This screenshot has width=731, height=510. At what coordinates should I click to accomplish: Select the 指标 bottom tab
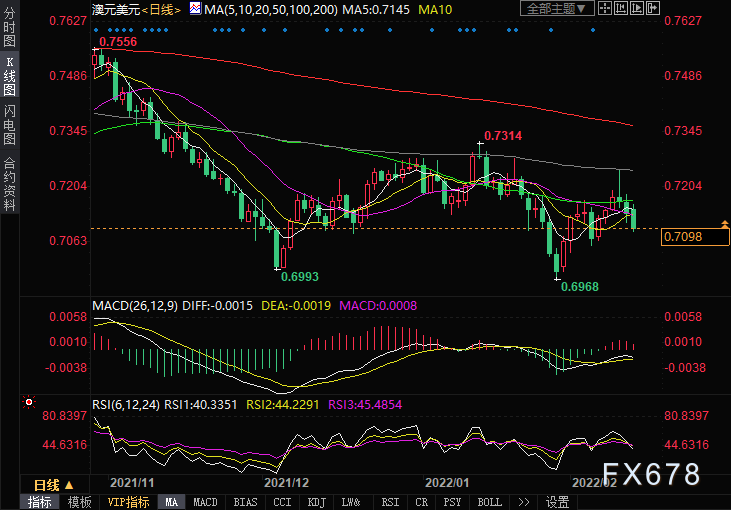coord(40,502)
